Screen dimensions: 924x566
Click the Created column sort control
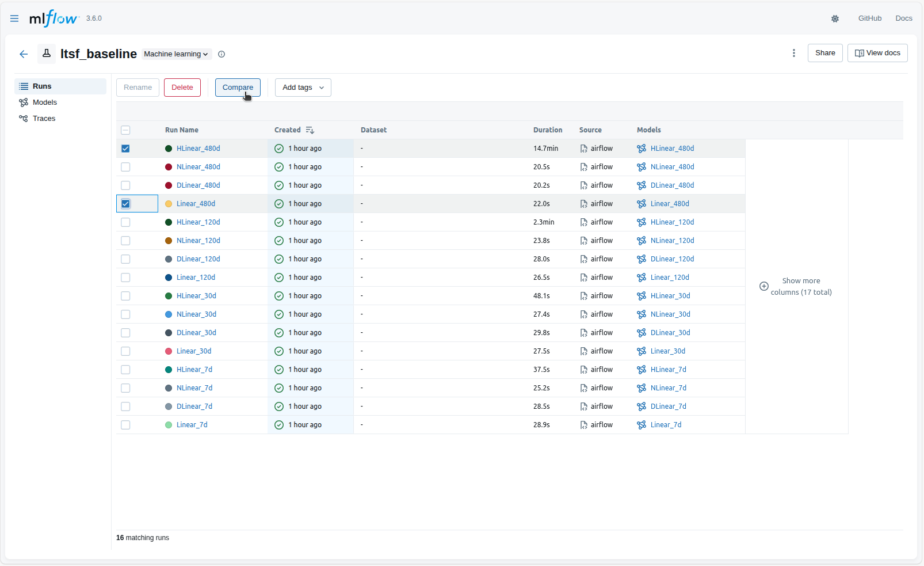[x=310, y=130]
